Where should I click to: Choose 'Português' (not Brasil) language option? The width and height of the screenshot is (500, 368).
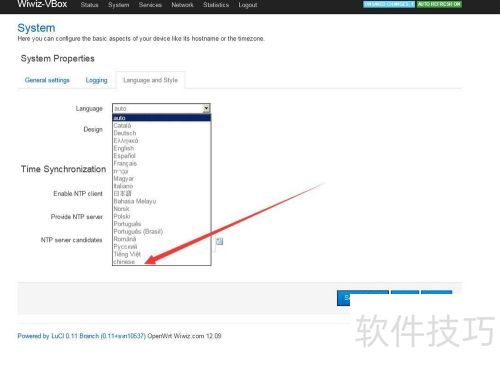click(162, 224)
